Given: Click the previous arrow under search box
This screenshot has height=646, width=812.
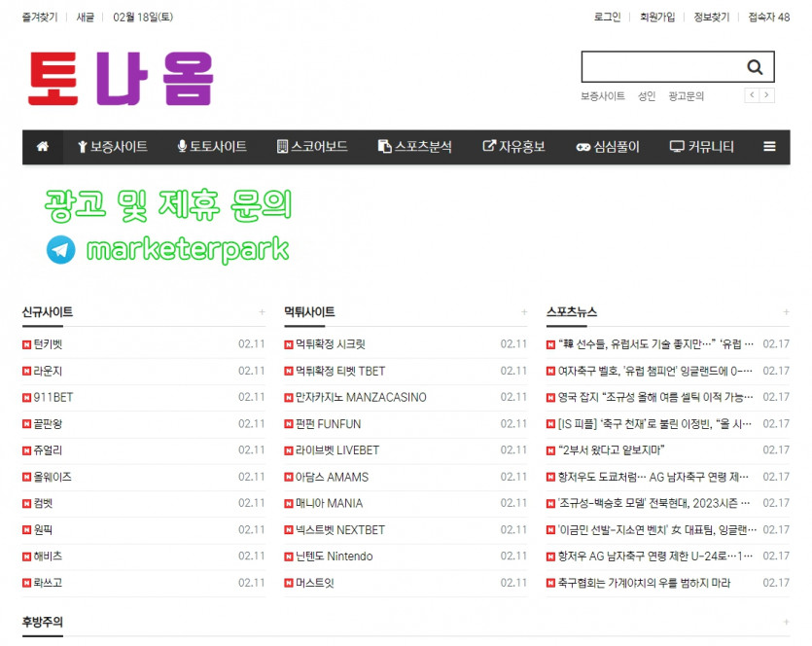Looking at the screenshot, I should pyautogui.click(x=752, y=95).
